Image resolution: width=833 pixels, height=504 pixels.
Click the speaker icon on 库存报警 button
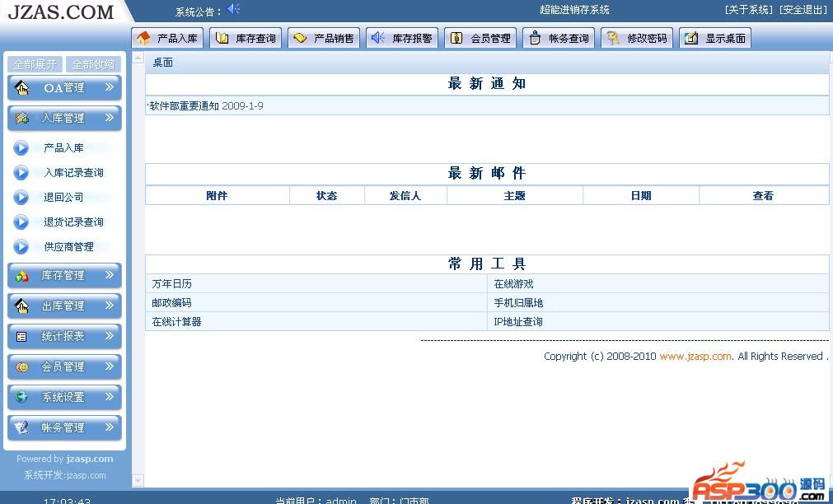point(378,38)
